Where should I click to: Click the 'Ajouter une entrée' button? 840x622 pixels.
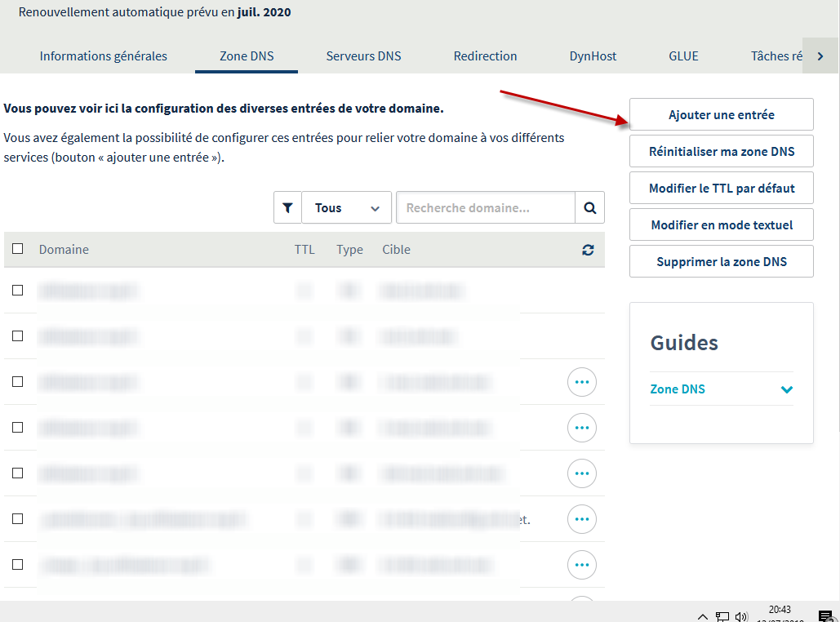tap(721, 115)
